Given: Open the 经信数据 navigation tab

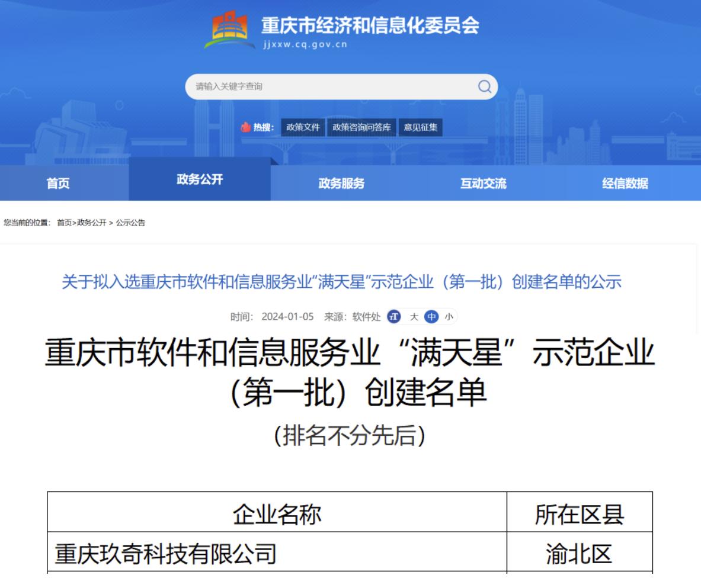Looking at the screenshot, I should (x=625, y=183).
